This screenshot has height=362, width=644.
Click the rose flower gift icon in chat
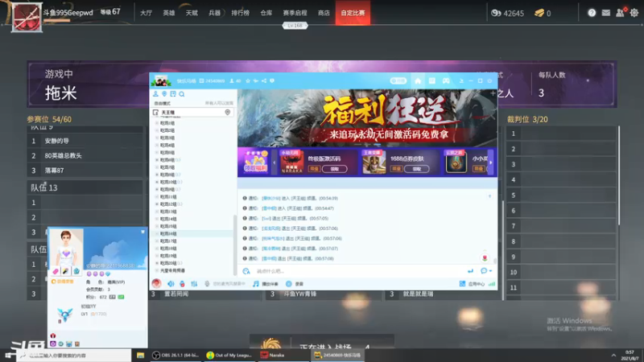pos(485,257)
